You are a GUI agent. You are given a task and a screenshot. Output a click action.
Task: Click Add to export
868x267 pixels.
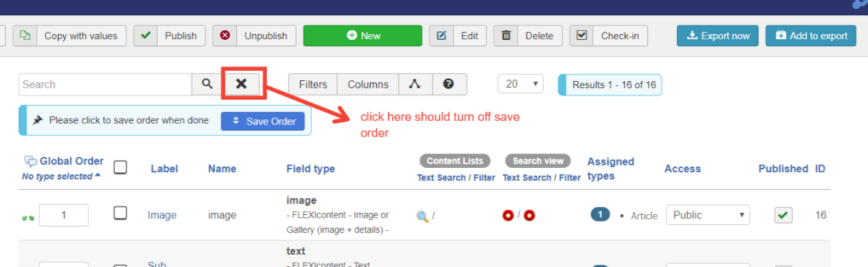(811, 35)
